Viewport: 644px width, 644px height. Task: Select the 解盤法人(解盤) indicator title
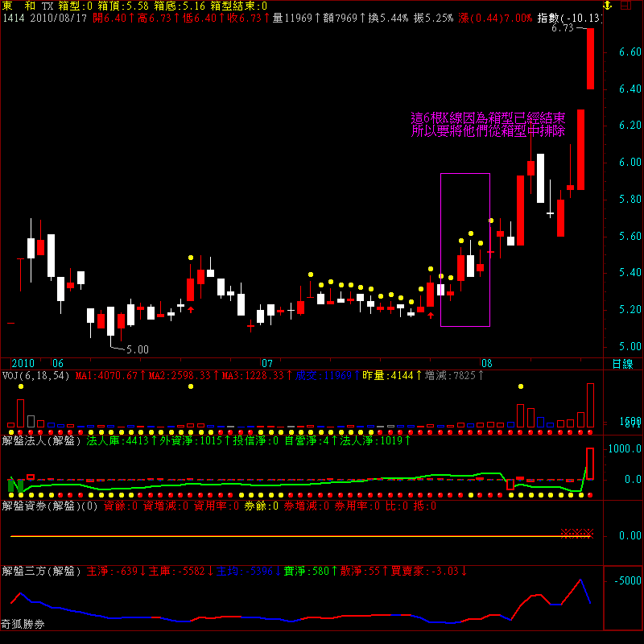click(x=42, y=440)
